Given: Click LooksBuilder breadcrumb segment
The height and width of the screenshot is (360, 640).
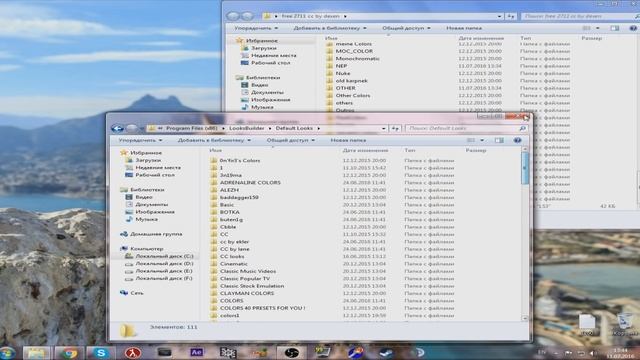Looking at the screenshot, I should coord(247,128).
